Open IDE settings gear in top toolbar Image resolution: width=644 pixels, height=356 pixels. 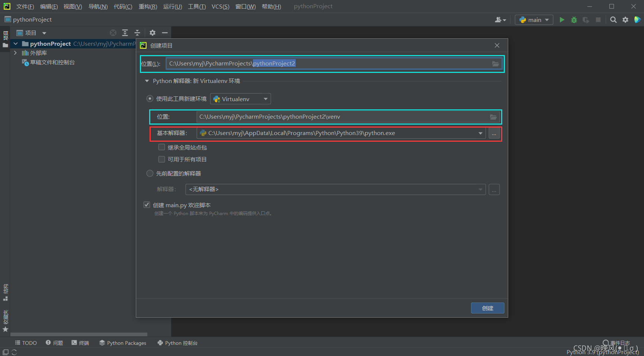[625, 20]
